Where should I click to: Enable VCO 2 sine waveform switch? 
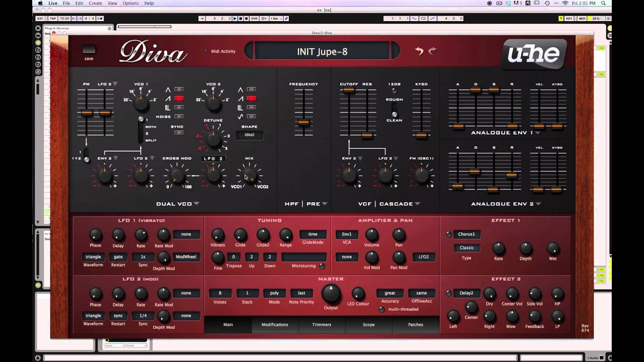pyautogui.click(x=251, y=117)
